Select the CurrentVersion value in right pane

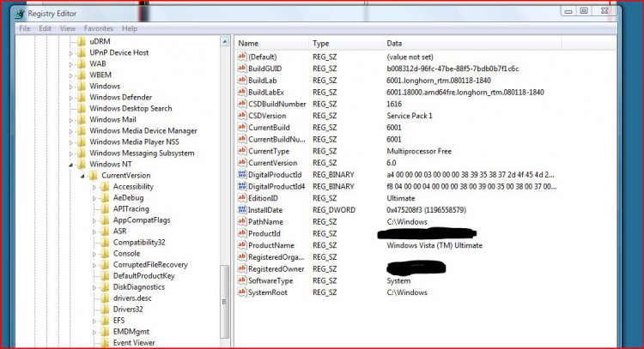point(273,163)
